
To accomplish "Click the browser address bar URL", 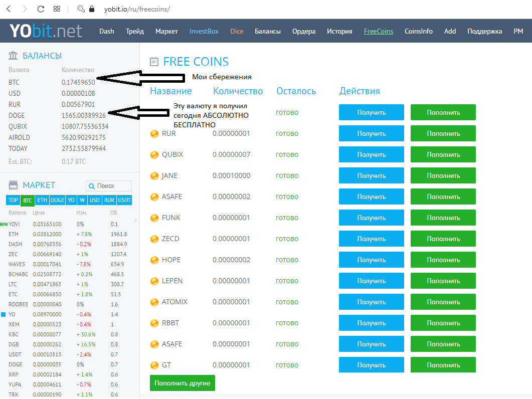I will [x=137, y=9].
